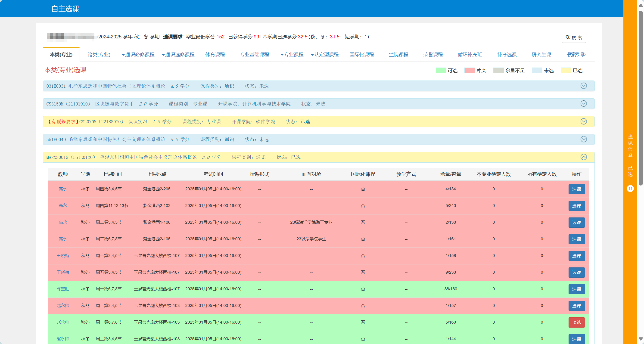Collapse the MARX3001G course panel chevron
This screenshot has height=344, width=644.
tap(584, 157)
